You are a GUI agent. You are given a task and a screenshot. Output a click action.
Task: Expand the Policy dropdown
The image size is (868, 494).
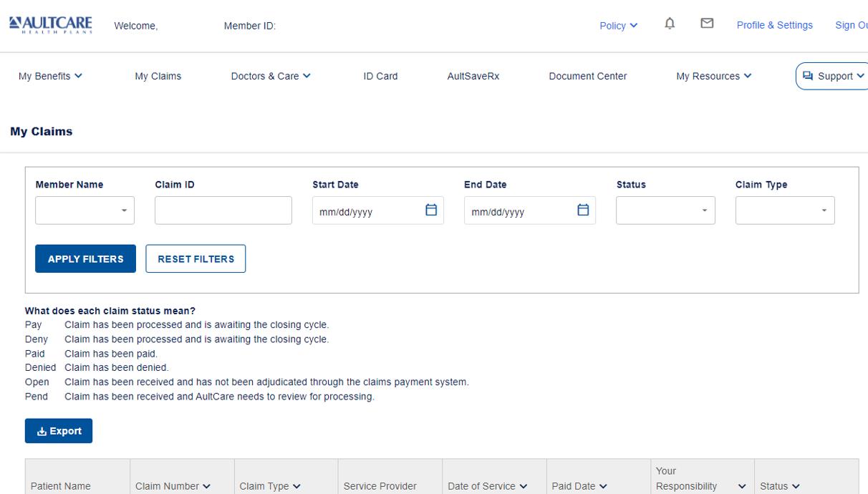pyautogui.click(x=618, y=26)
